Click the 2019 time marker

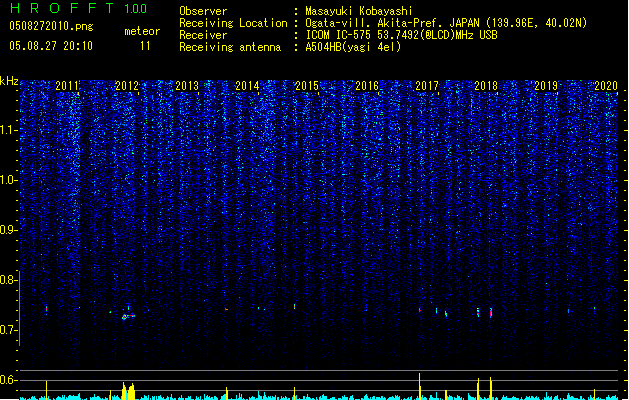(546, 86)
